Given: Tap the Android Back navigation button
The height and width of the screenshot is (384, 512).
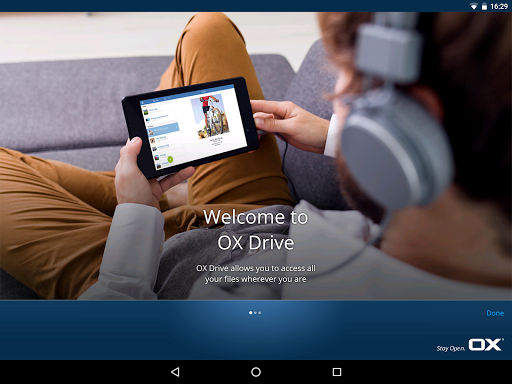Looking at the screenshot, I should [175, 372].
